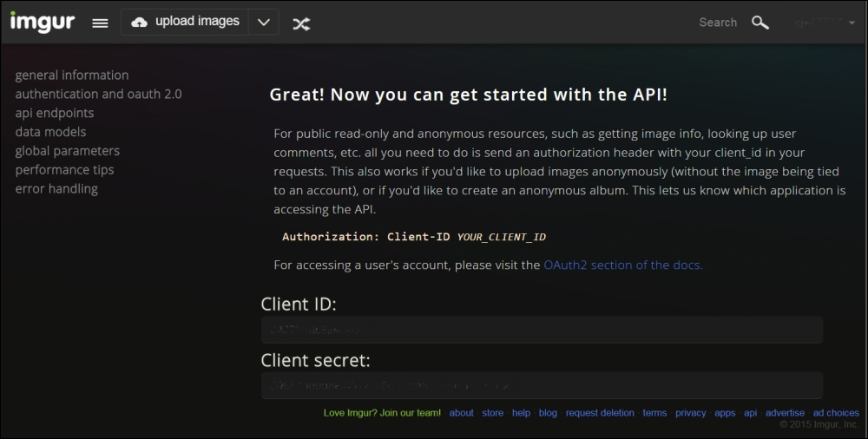Image resolution: width=868 pixels, height=439 pixels.
Task: Click the Client secret field
Action: (542, 385)
